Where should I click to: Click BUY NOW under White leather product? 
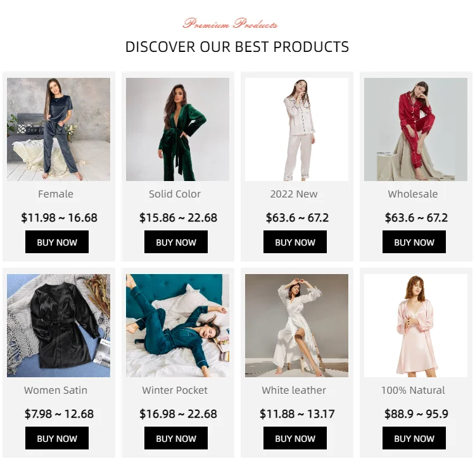295,438
